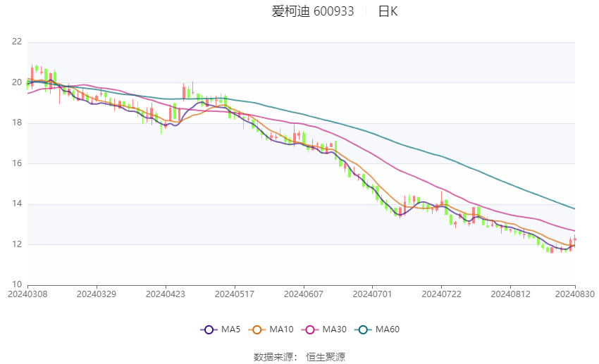
Task: Click the y-axis value 14
Action: pos(17,203)
